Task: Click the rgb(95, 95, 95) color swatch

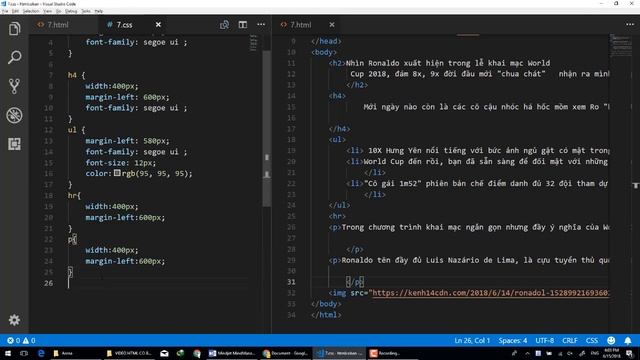Action: tap(117, 173)
